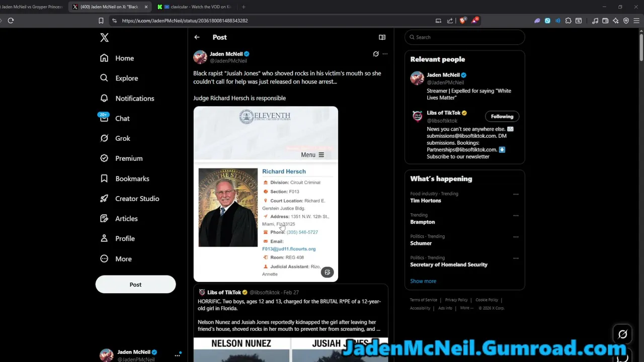Open the music note playlist icon

point(595,21)
